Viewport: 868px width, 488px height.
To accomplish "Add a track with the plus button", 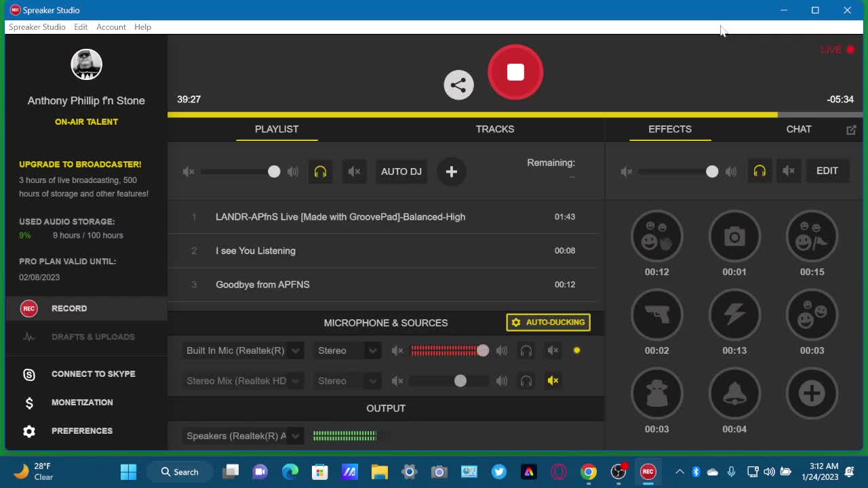I will coord(452,171).
